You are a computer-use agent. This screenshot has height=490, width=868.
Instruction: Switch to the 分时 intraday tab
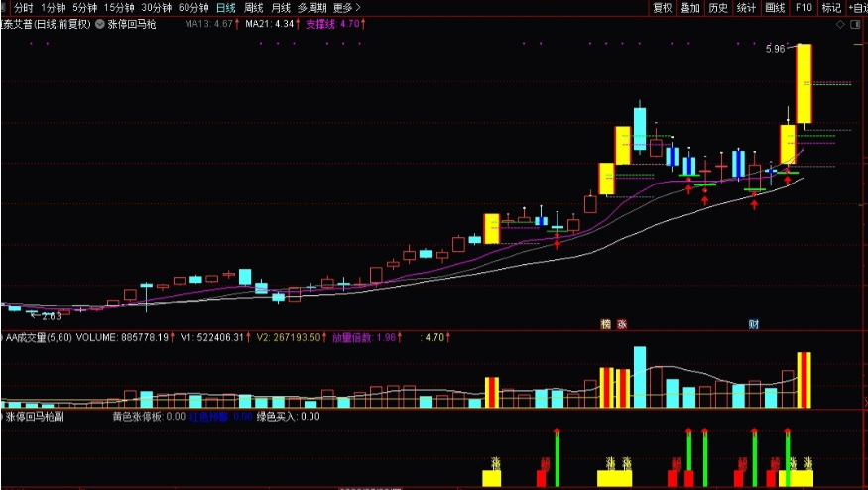tap(23, 8)
